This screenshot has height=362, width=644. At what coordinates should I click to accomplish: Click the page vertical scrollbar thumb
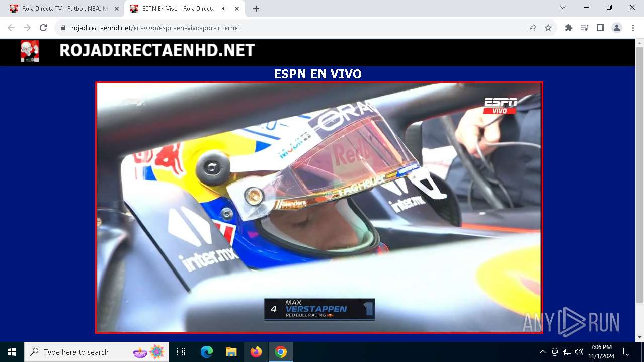tap(639, 175)
